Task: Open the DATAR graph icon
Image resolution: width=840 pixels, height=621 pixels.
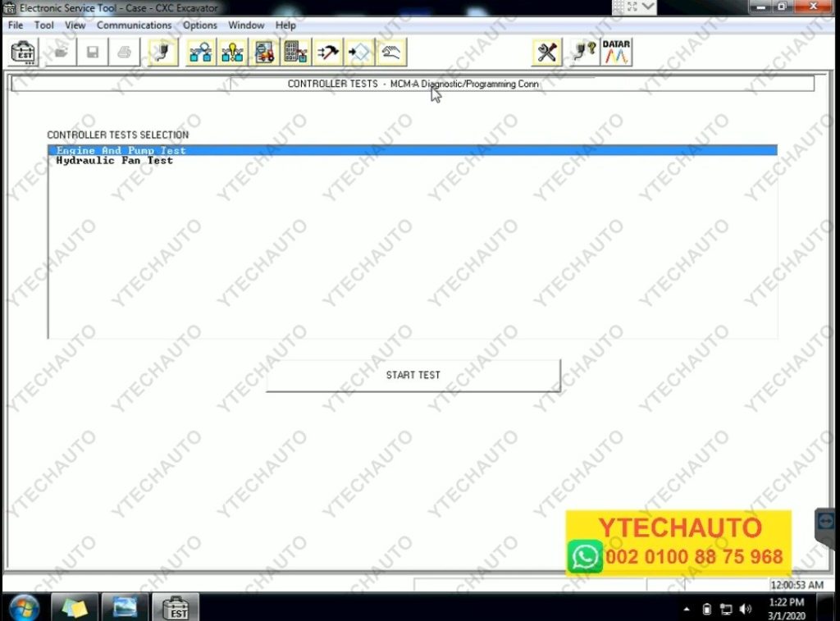Action: point(616,53)
